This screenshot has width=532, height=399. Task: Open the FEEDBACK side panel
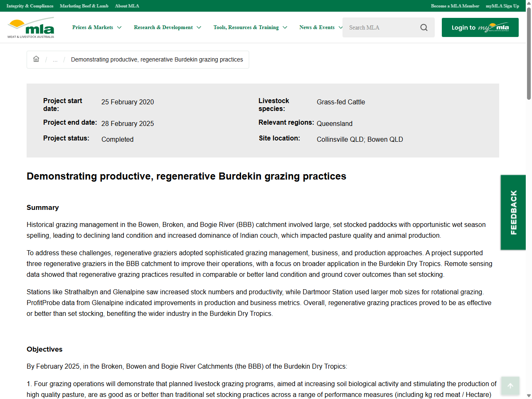pos(513,212)
